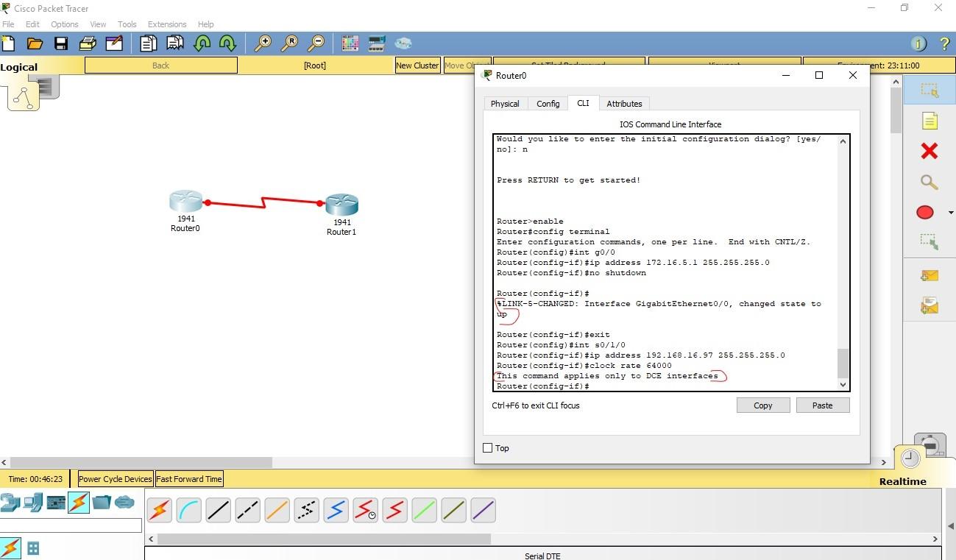956x560 pixels.
Task: Redo the action in toolbar
Action: (x=227, y=43)
